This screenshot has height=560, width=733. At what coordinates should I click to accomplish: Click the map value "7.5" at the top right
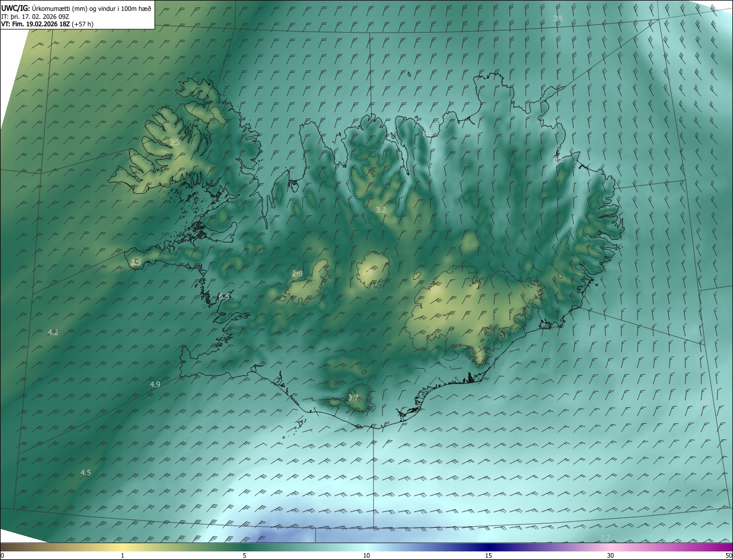pyautogui.click(x=558, y=19)
